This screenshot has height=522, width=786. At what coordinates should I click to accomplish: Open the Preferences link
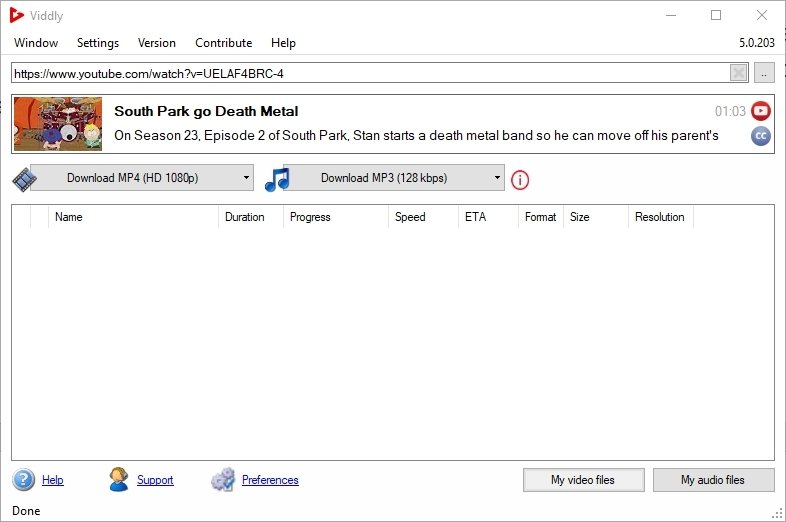click(270, 480)
